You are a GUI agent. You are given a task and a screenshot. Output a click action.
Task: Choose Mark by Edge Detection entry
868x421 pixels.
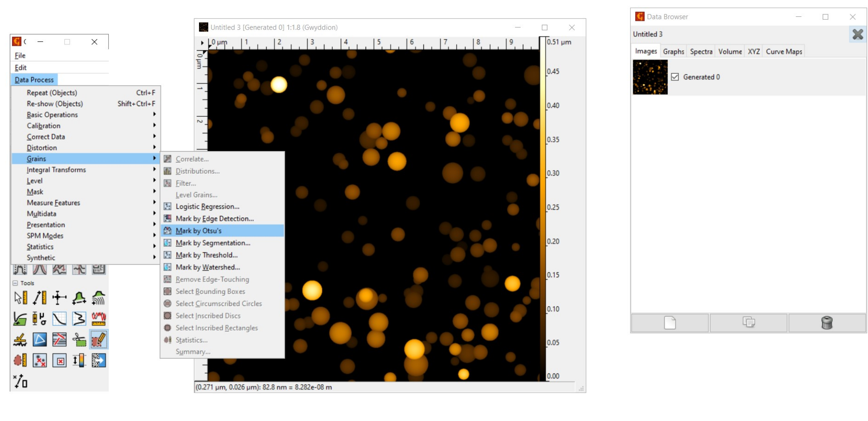(x=223, y=218)
